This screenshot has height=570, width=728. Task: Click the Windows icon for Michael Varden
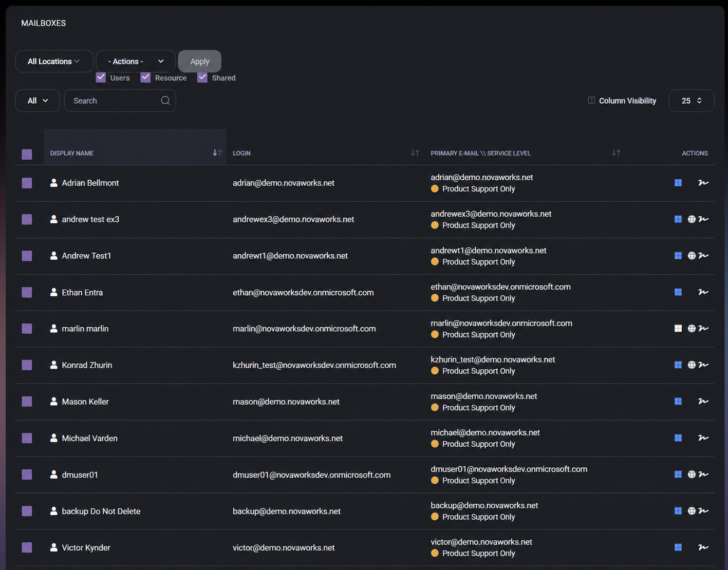tap(678, 438)
